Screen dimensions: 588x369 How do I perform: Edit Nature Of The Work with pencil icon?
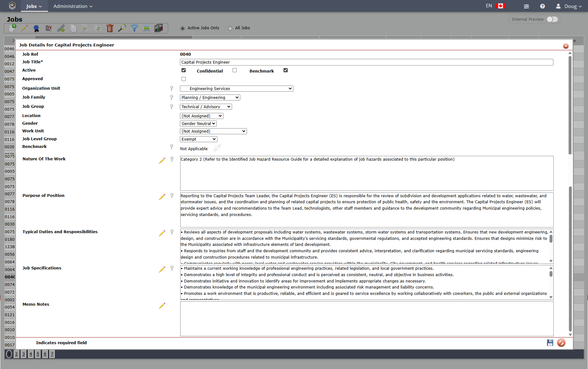162,161
